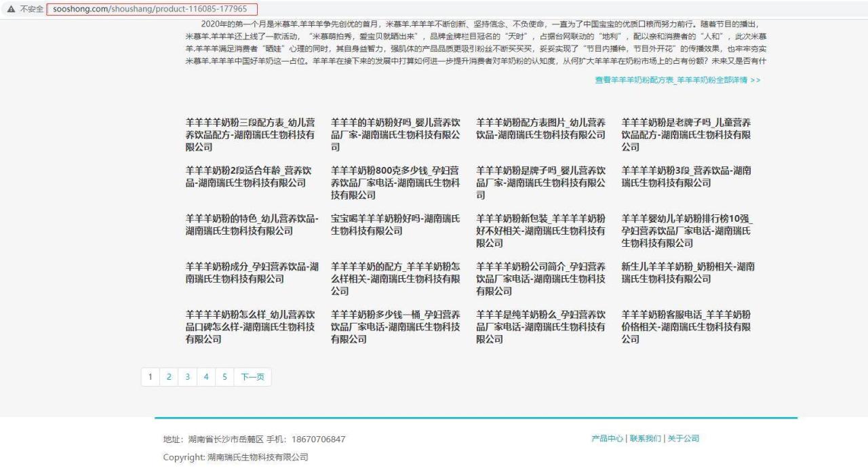Open 查看羊羊羊奶粉配方表_羊羊羊奶粉全部详情 link
The height and width of the screenshot is (468, 868).
(678, 80)
